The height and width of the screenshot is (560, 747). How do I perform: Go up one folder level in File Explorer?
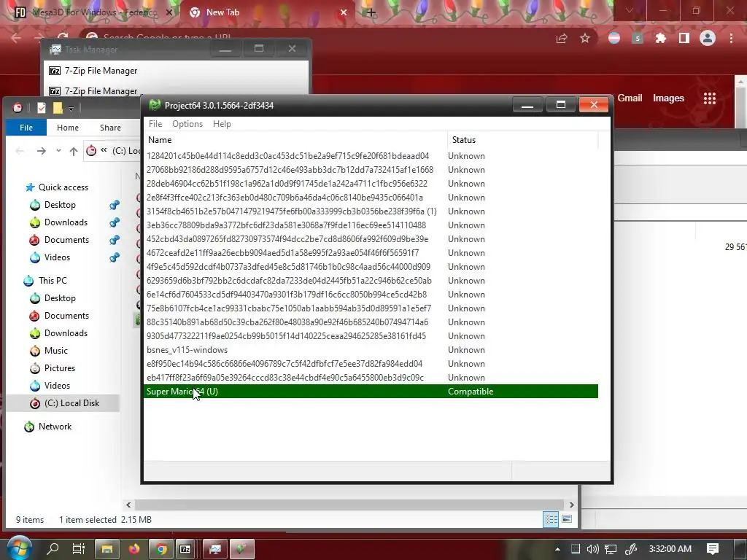tap(74, 151)
